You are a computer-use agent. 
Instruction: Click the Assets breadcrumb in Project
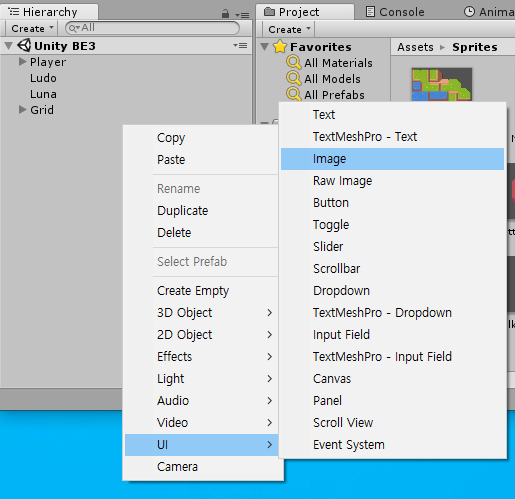click(415, 47)
